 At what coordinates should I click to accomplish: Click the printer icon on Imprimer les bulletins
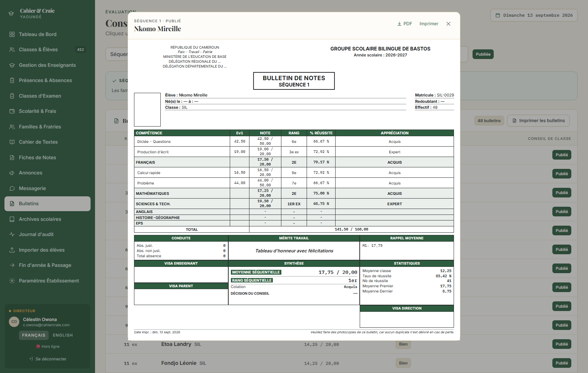point(514,121)
